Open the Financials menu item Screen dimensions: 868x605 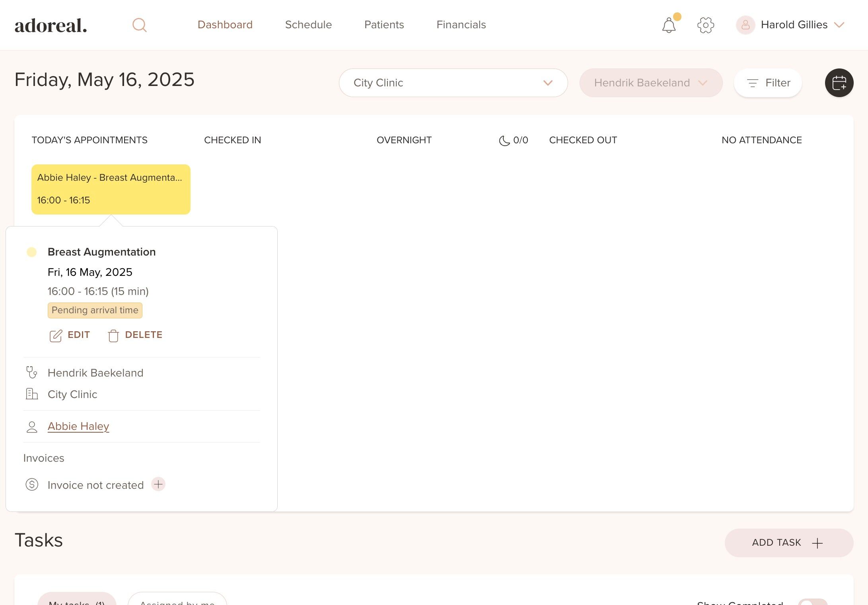pyautogui.click(x=461, y=25)
